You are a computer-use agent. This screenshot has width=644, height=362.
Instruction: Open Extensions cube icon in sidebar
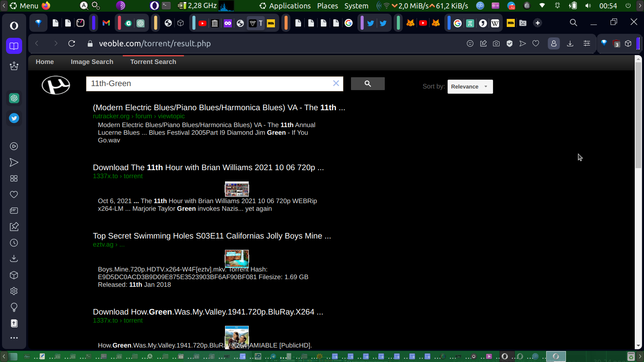14,275
